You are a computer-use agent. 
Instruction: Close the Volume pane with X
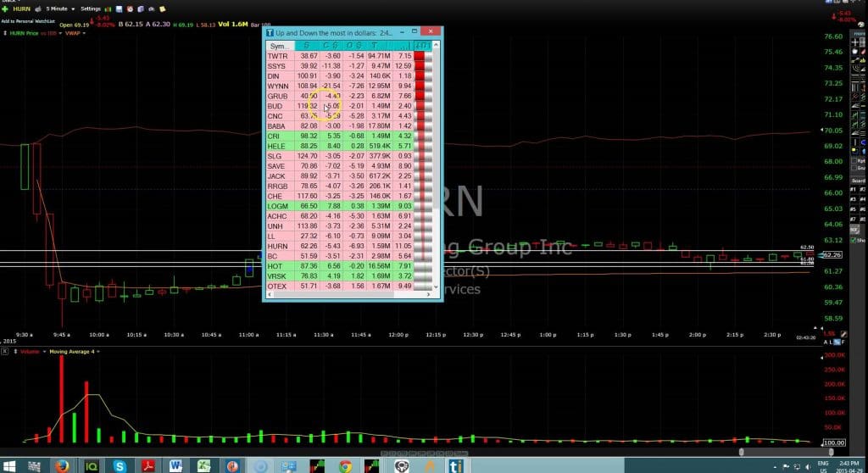coord(4,352)
